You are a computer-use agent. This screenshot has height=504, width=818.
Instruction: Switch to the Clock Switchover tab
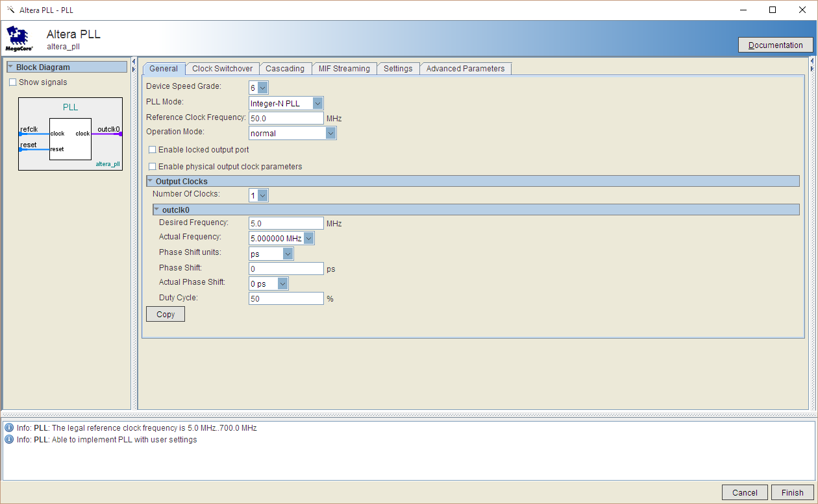click(x=223, y=69)
